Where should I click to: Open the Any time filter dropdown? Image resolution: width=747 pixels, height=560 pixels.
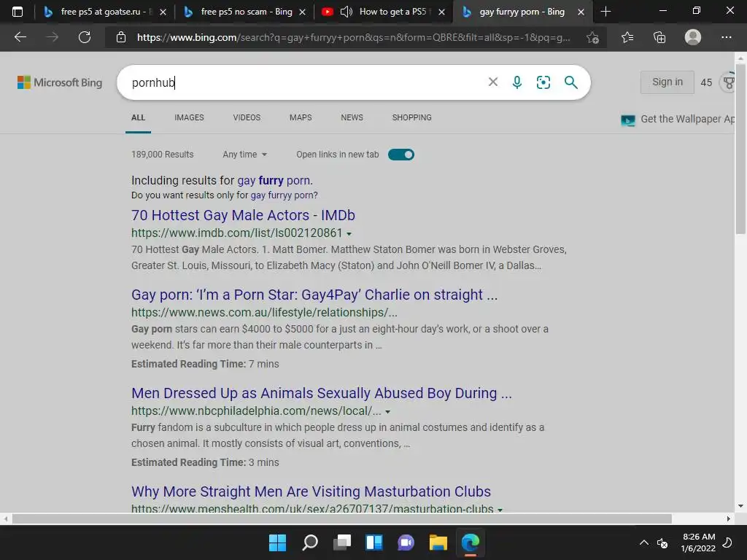point(244,155)
